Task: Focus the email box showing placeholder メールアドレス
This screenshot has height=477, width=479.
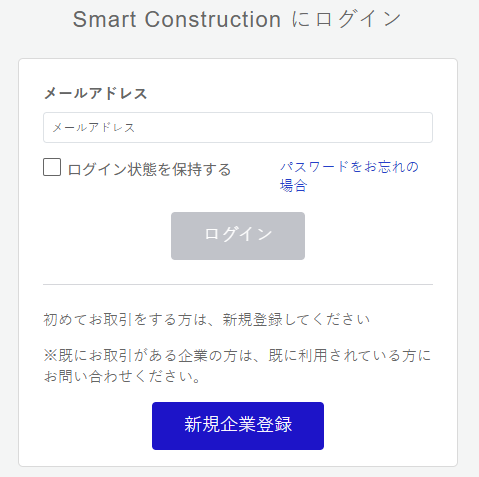Action: pos(238,128)
